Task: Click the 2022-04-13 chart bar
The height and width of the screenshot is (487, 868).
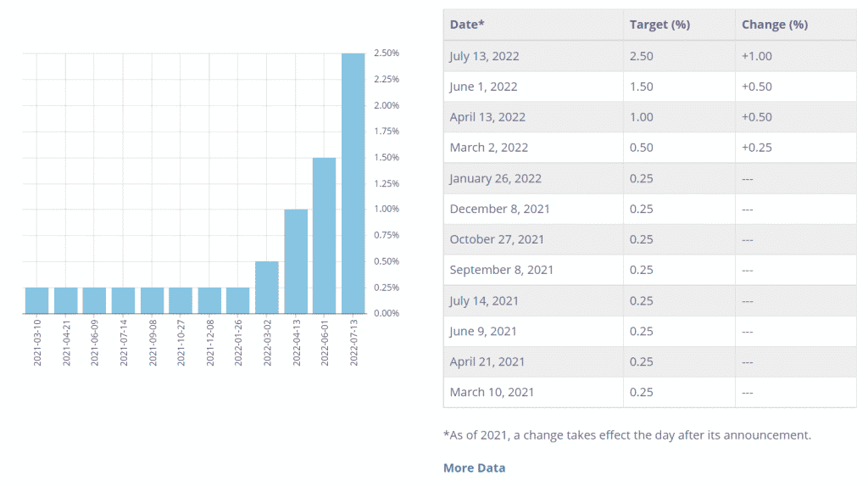Action: click(295, 260)
